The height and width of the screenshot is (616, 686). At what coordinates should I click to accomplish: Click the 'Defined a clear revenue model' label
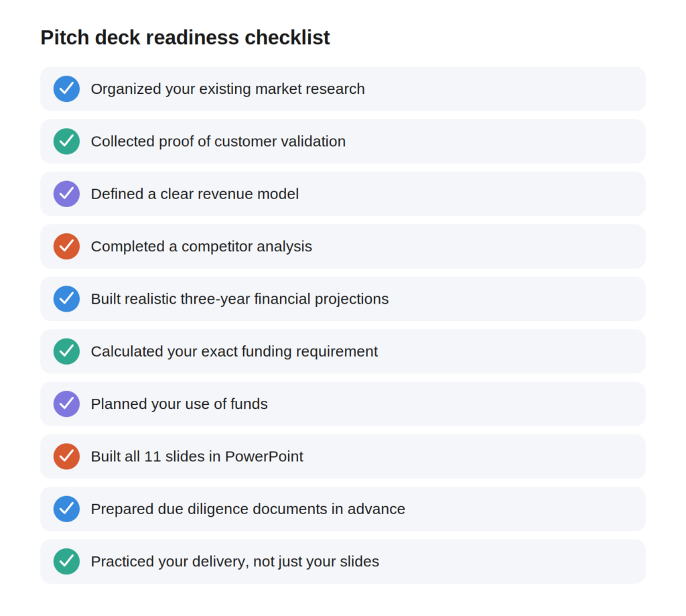point(195,194)
